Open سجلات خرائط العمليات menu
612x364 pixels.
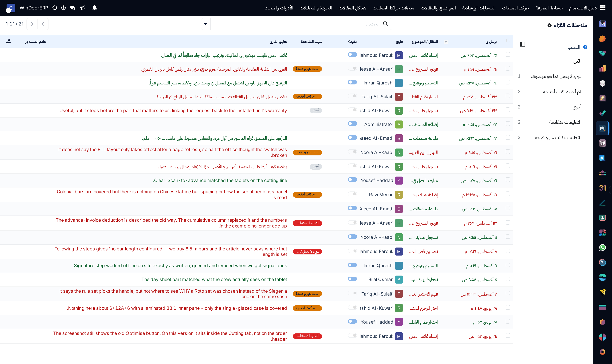pos(393,8)
